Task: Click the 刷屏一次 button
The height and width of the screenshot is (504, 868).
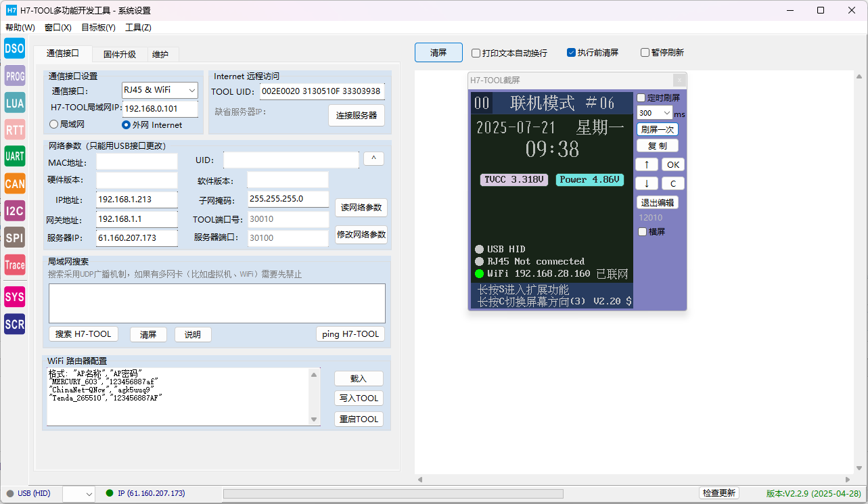Action: point(658,129)
